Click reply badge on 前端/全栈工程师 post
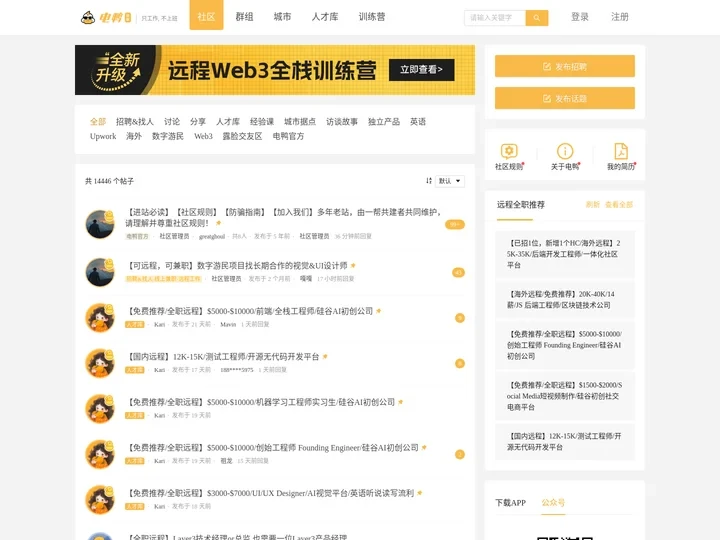This screenshot has height=540, width=720. (460, 318)
